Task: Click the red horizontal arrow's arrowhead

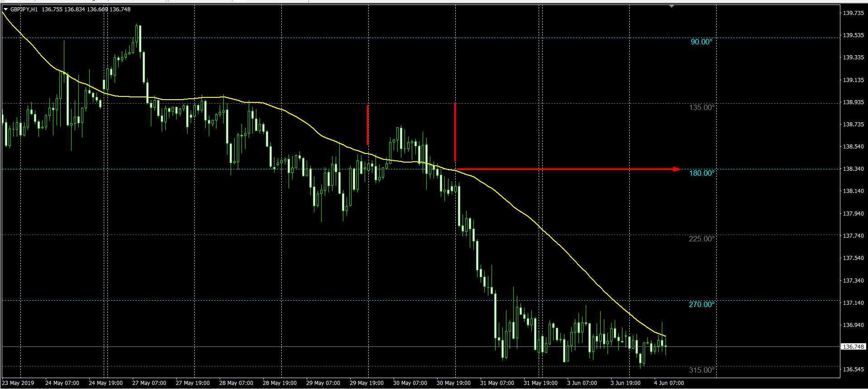Action: (x=677, y=169)
